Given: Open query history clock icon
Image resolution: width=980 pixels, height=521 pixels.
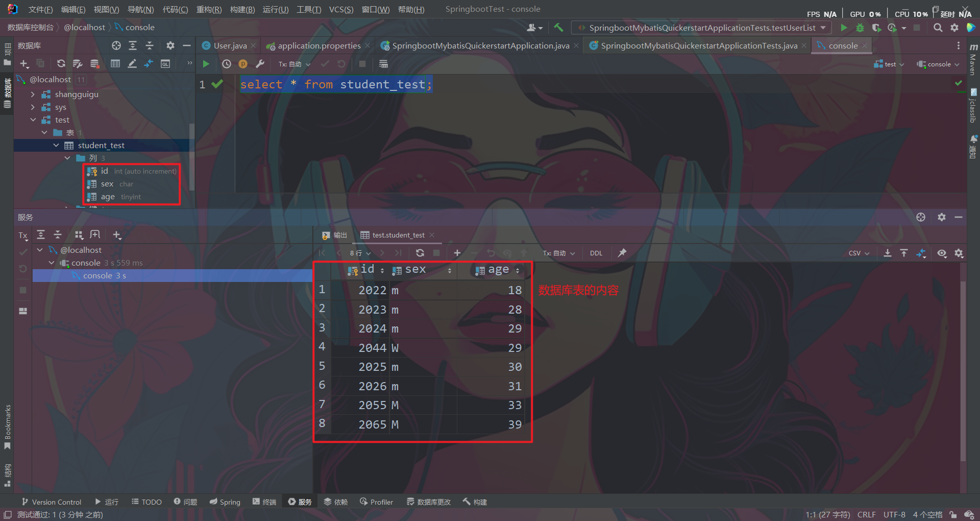Looking at the screenshot, I should click(x=227, y=64).
